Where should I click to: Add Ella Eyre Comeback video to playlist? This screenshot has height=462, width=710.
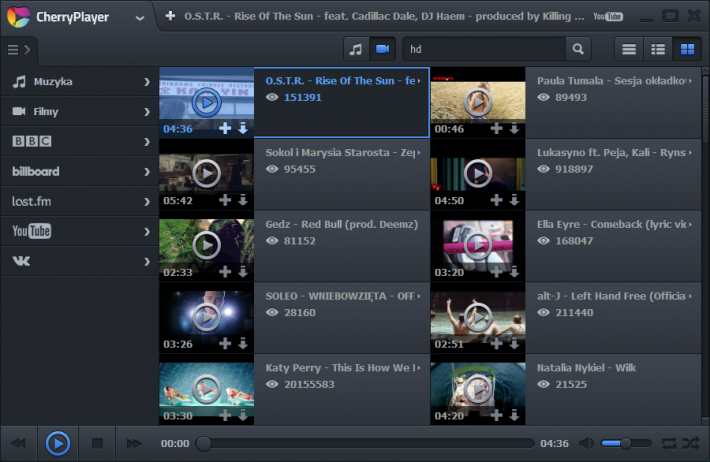497,271
